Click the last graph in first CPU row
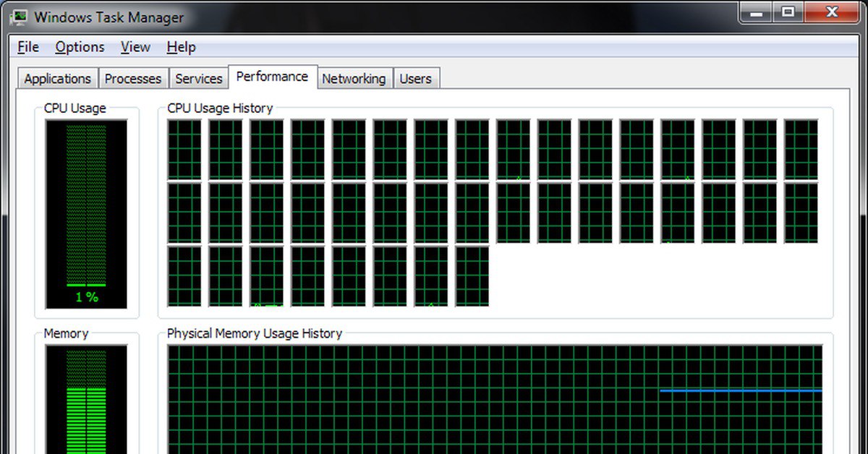Screen dimensions: 868x454 pos(801,150)
